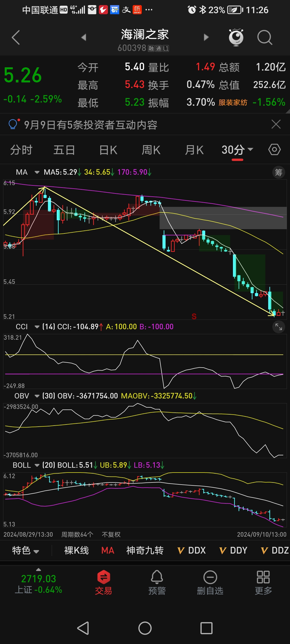The image size is (290, 644).
Task: Tap the UB:5.89 Bollinger value
Action: coord(115,465)
